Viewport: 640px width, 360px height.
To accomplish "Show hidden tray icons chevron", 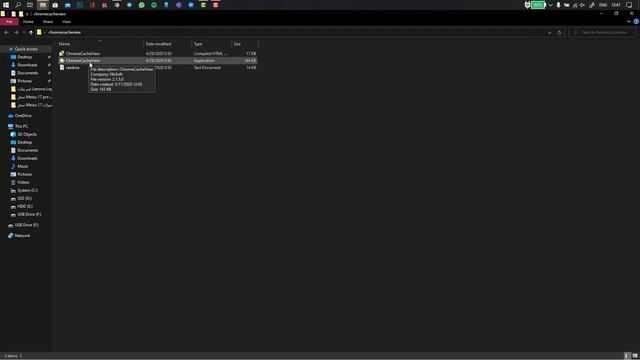I will tap(550, 5).
